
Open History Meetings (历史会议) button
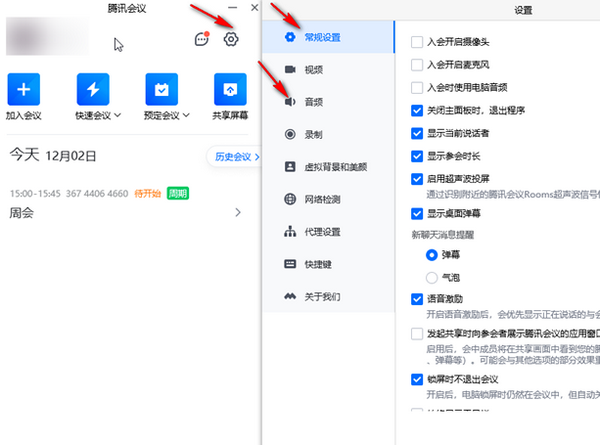232,156
